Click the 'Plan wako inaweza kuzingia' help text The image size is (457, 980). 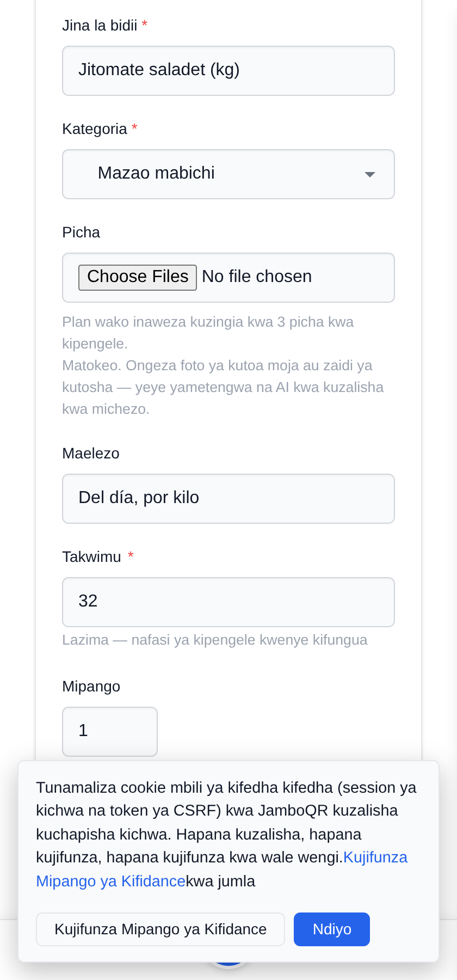tap(208, 333)
